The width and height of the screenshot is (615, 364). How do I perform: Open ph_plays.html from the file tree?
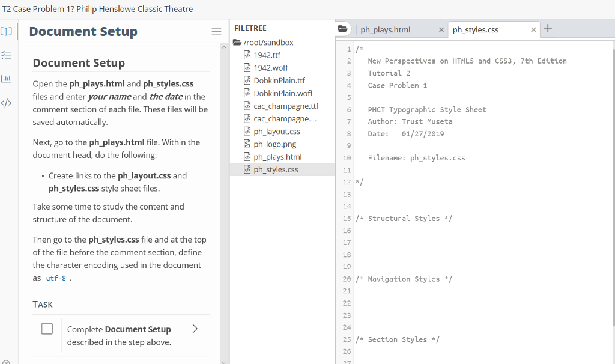pyautogui.click(x=277, y=157)
